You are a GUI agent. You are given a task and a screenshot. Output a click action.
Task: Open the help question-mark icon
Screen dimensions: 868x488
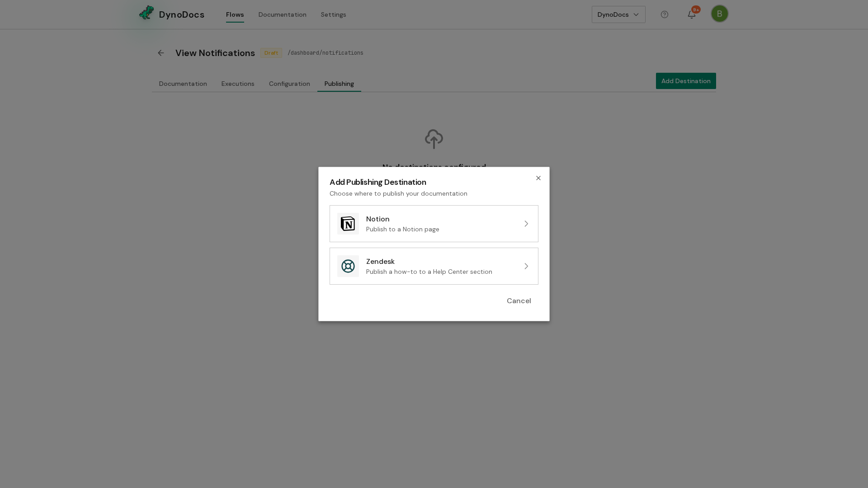pyautogui.click(x=665, y=14)
